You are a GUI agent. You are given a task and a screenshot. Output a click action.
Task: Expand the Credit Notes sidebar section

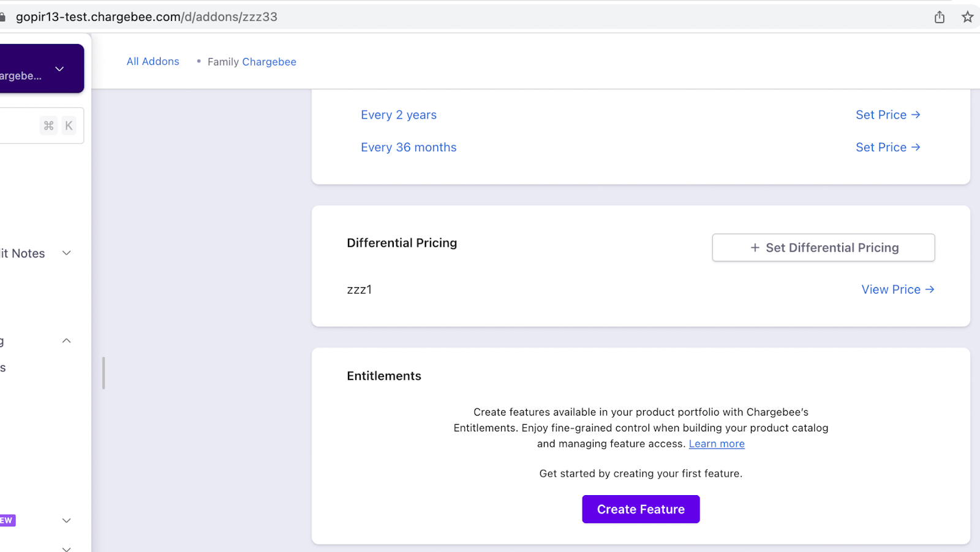point(67,253)
